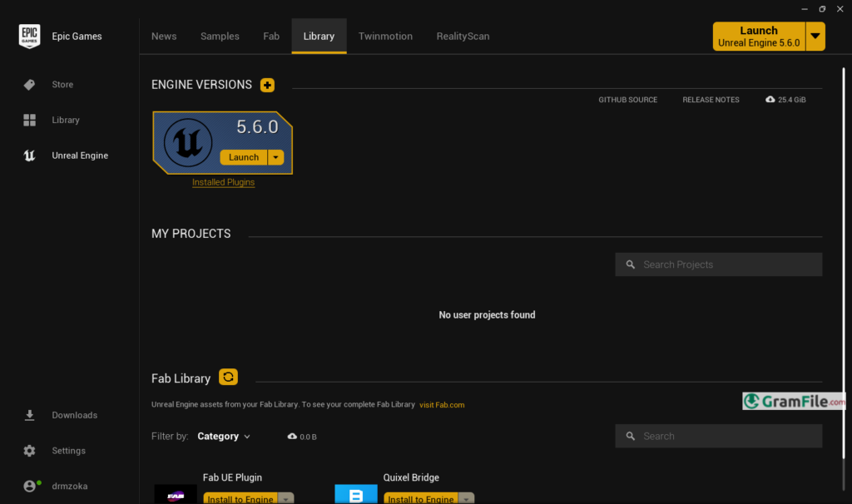The height and width of the screenshot is (504, 852).
Task: Focus the Search Projects input field
Action: pos(718,264)
